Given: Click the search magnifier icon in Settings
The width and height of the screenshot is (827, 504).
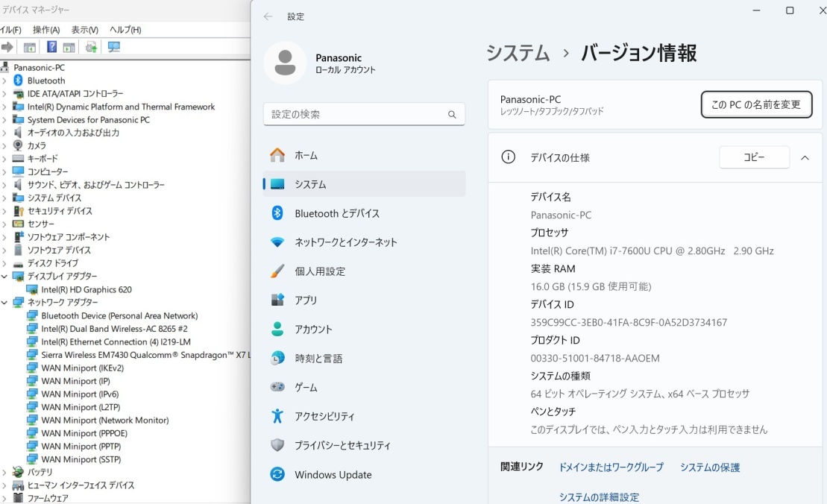Looking at the screenshot, I should pyautogui.click(x=452, y=114).
